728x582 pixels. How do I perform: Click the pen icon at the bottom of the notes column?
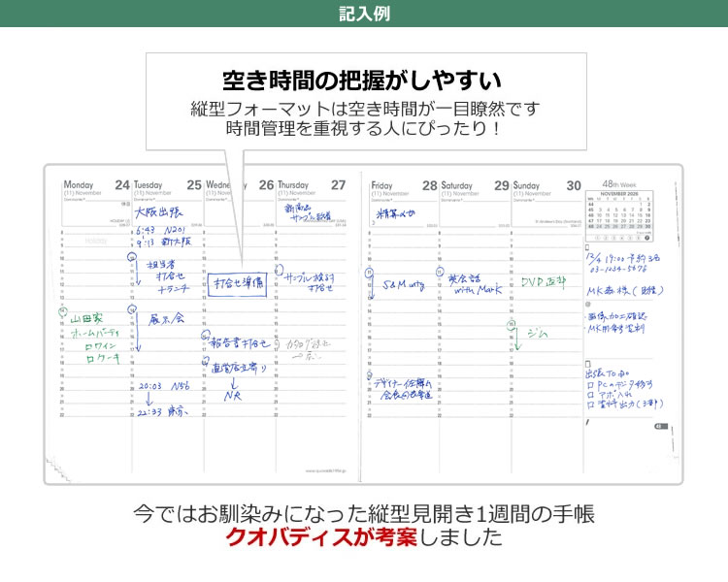(x=589, y=420)
